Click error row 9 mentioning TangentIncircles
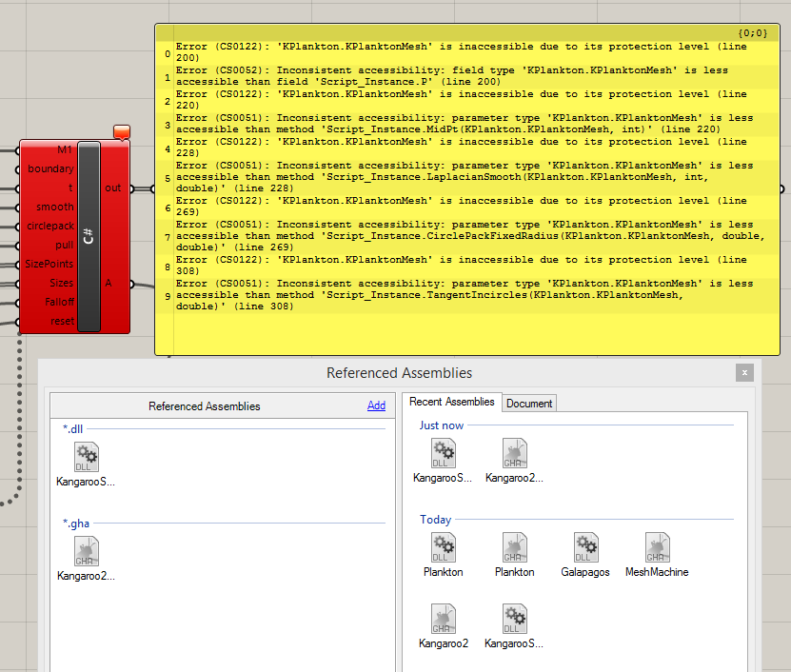Image resolution: width=791 pixels, height=672 pixels. point(467,295)
